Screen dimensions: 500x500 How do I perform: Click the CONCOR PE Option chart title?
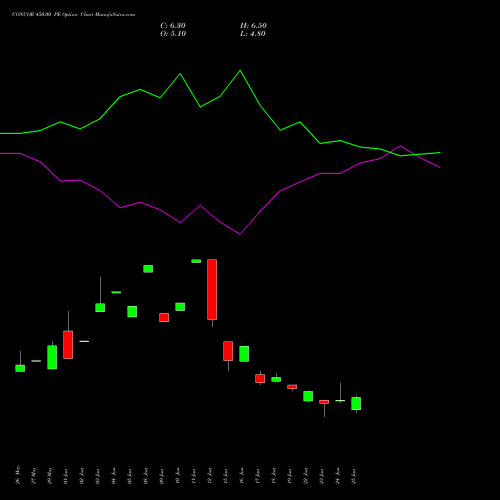tap(73, 15)
